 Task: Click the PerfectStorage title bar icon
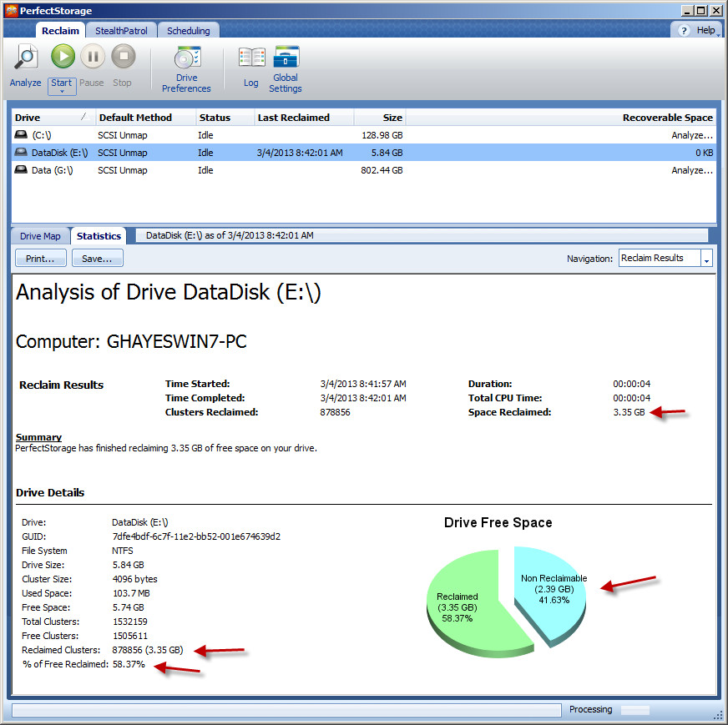tap(11, 10)
